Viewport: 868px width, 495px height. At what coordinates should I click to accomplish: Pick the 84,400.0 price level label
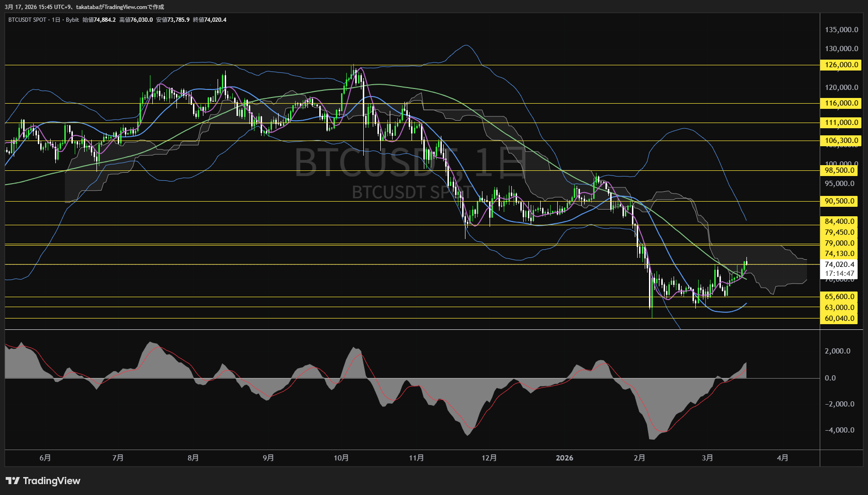click(840, 221)
